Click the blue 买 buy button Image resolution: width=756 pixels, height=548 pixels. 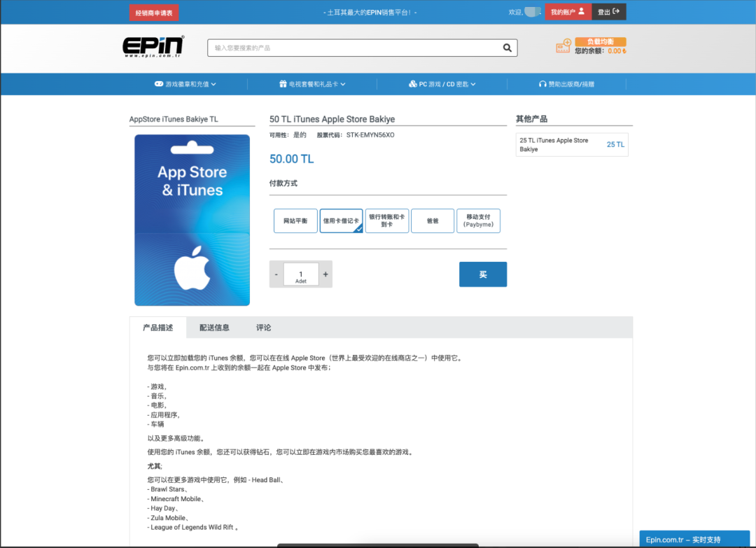click(482, 274)
